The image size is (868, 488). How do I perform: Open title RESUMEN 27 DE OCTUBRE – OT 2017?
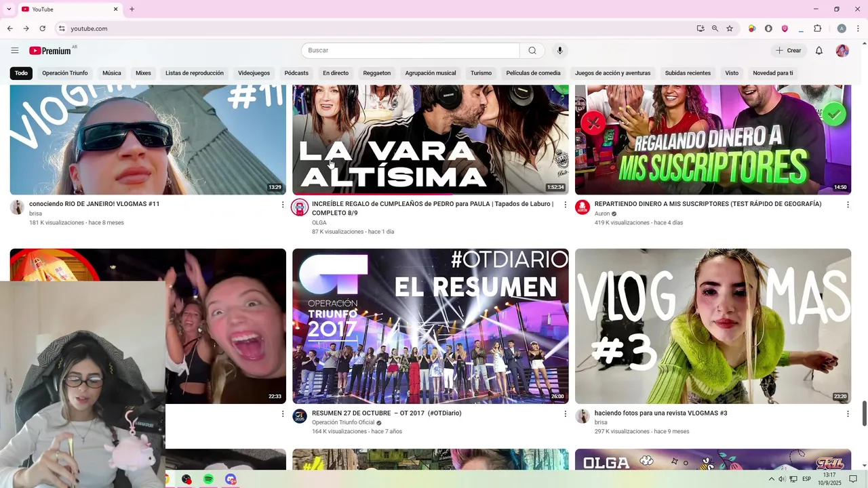(x=387, y=413)
